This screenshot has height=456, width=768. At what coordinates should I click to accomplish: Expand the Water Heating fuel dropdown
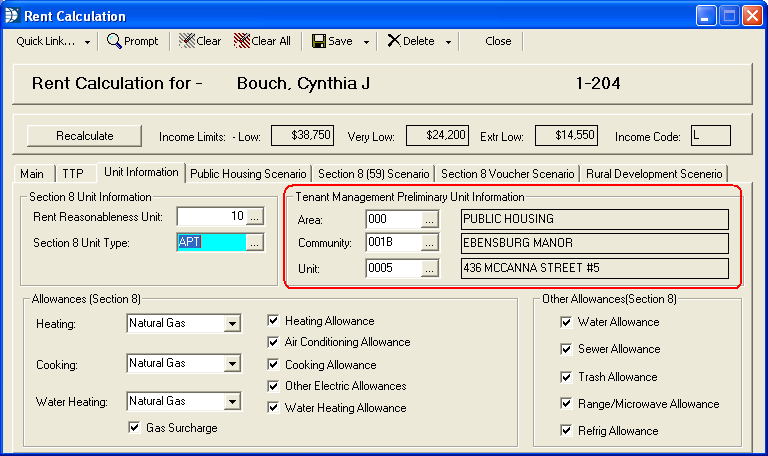pos(232,402)
